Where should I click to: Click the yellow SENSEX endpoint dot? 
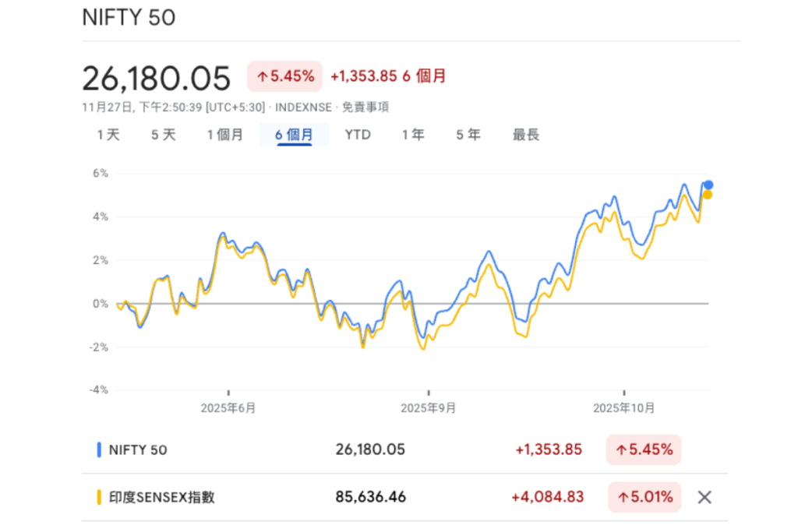tap(708, 195)
